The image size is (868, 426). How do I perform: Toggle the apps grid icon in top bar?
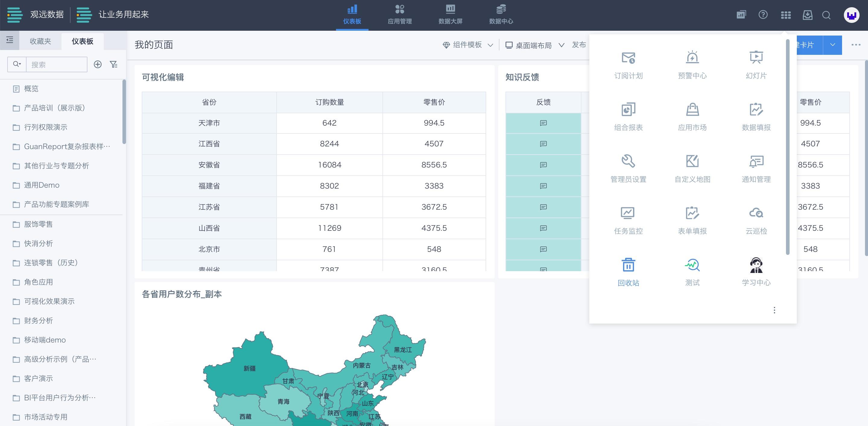pos(785,15)
